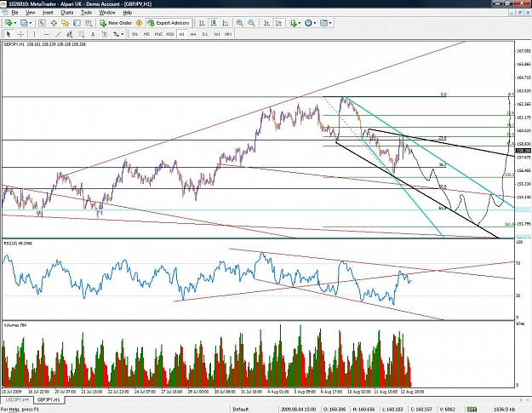Expand the Arrows tool dropdown arrow

coord(122,34)
